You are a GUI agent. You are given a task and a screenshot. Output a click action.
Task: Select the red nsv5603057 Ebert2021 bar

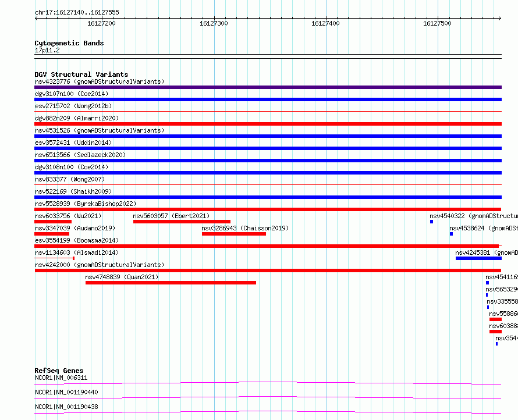[x=182, y=222]
